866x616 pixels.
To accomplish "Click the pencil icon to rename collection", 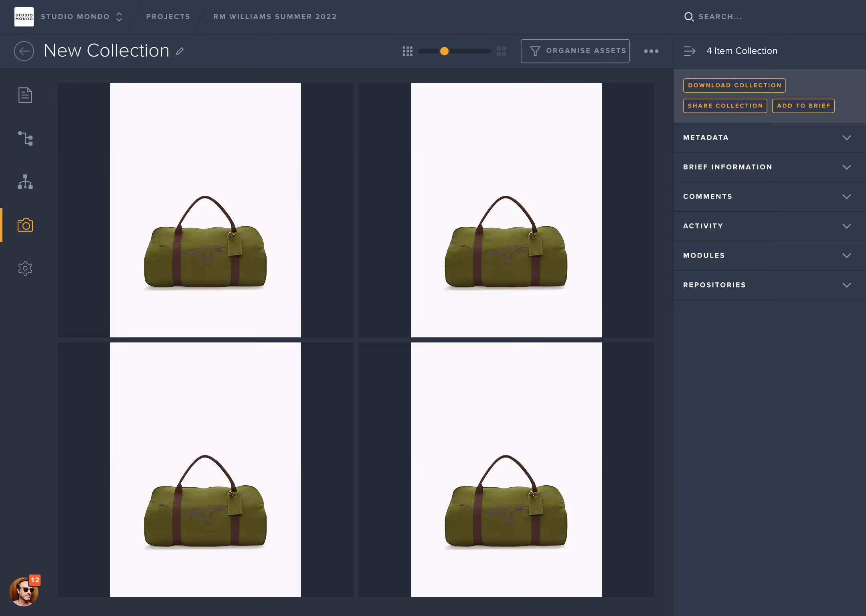I will tap(180, 51).
